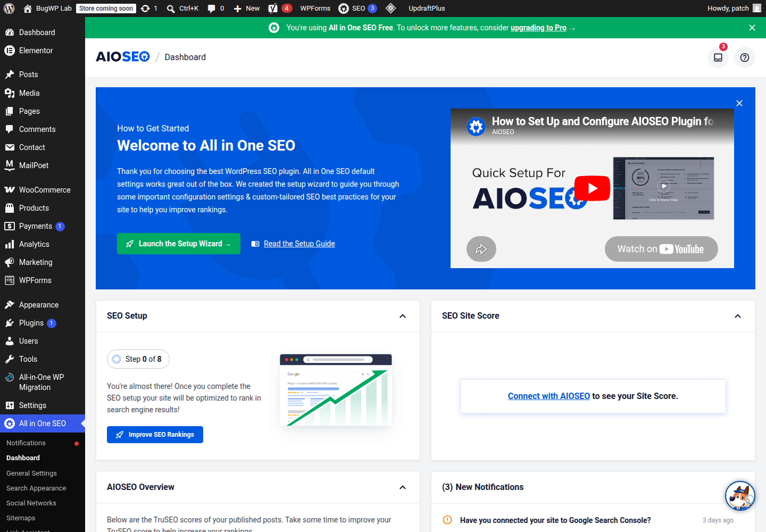Click the AIOSEO logo
The image size is (766, 532).
click(x=123, y=57)
